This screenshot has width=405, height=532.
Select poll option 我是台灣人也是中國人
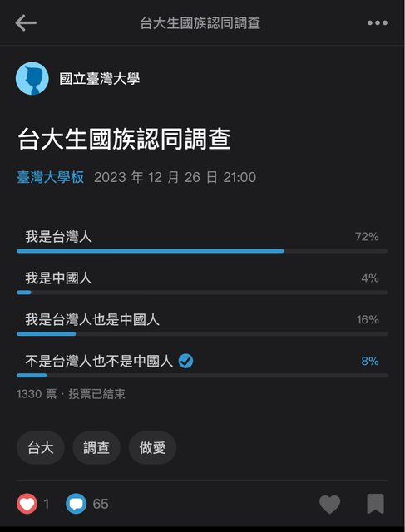[x=202, y=324]
